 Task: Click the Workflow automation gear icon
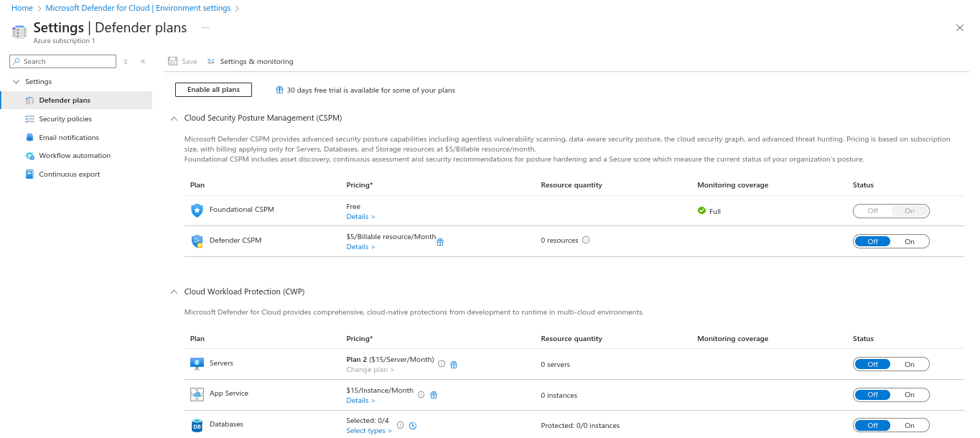(29, 156)
